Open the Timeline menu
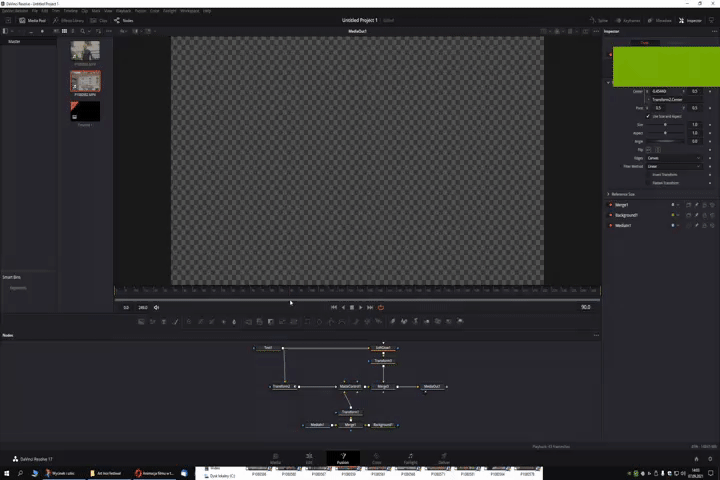The image size is (720, 480). [70, 11]
